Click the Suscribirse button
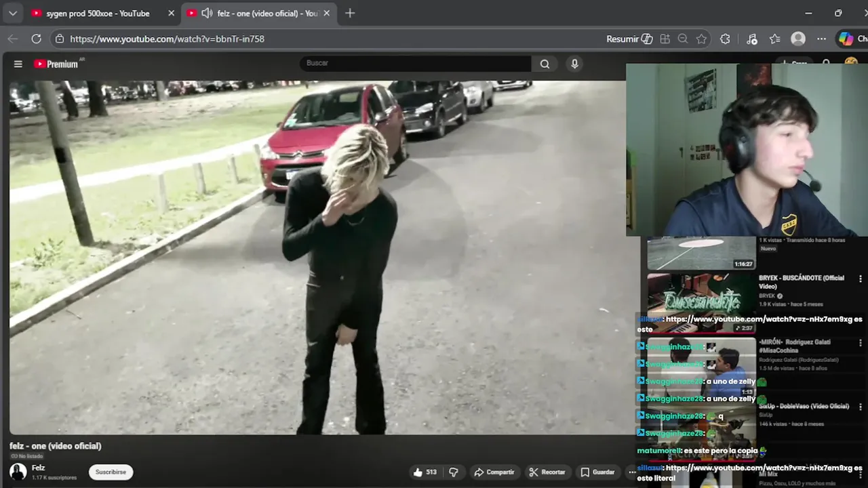 (111, 472)
